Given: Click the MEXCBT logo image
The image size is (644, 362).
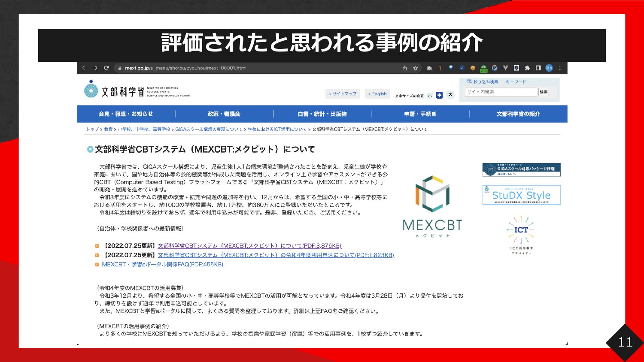Looking at the screenshot, I should [432, 206].
